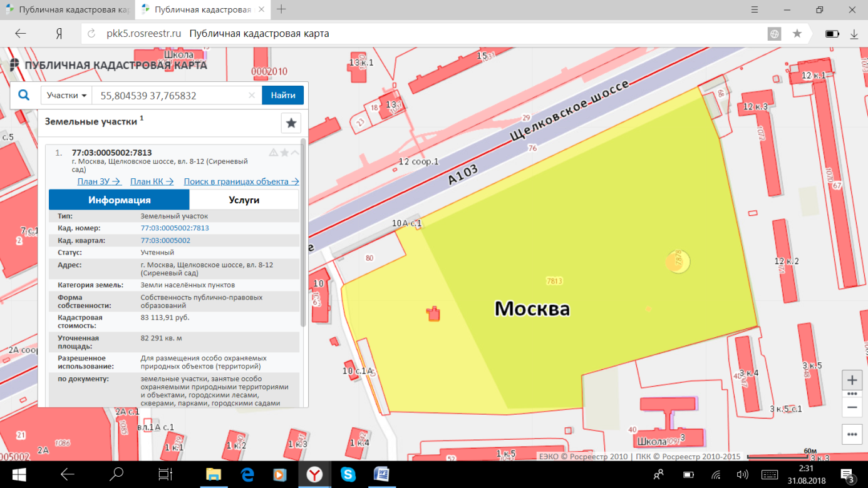Click the Публичная кадастровая карта logo
This screenshot has height=488, width=868.
[108, 64]
